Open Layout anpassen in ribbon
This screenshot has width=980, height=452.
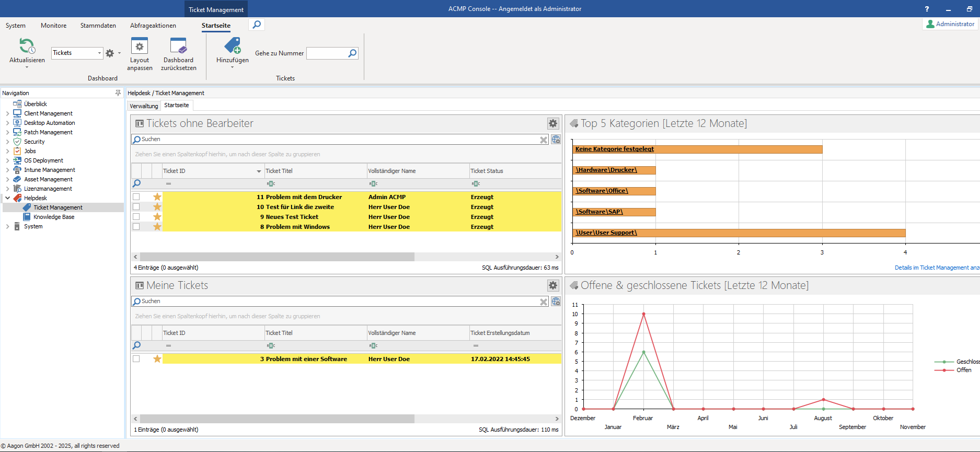(x=140, y=47)
